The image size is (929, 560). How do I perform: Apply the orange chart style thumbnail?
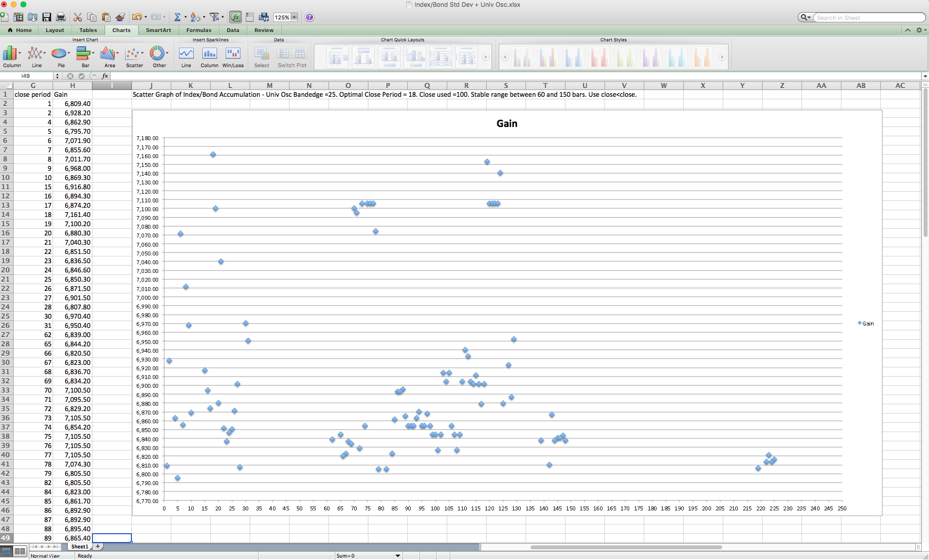coord(702,57)
